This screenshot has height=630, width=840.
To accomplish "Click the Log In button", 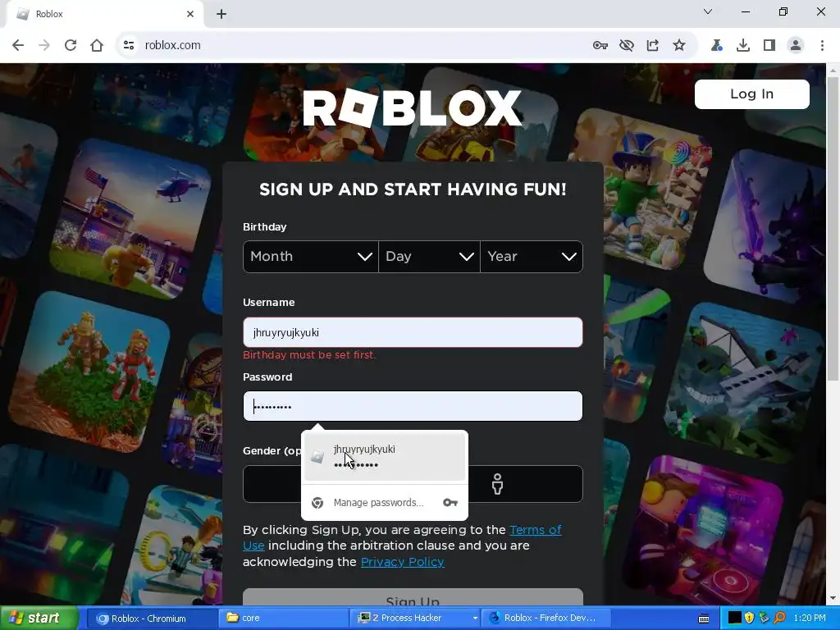I will pyautogui.click(x=751, y=94).
